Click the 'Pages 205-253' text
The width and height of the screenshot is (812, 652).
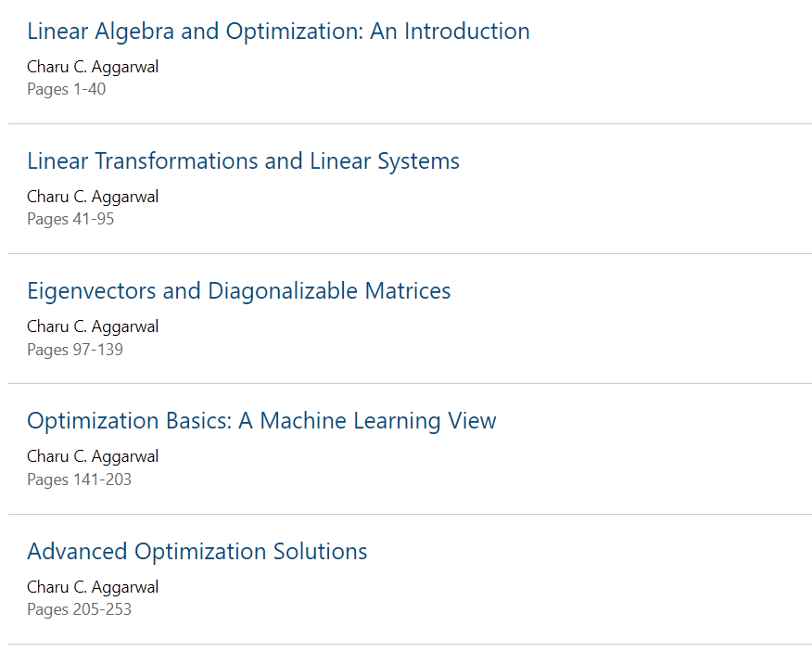coord(79,609)
